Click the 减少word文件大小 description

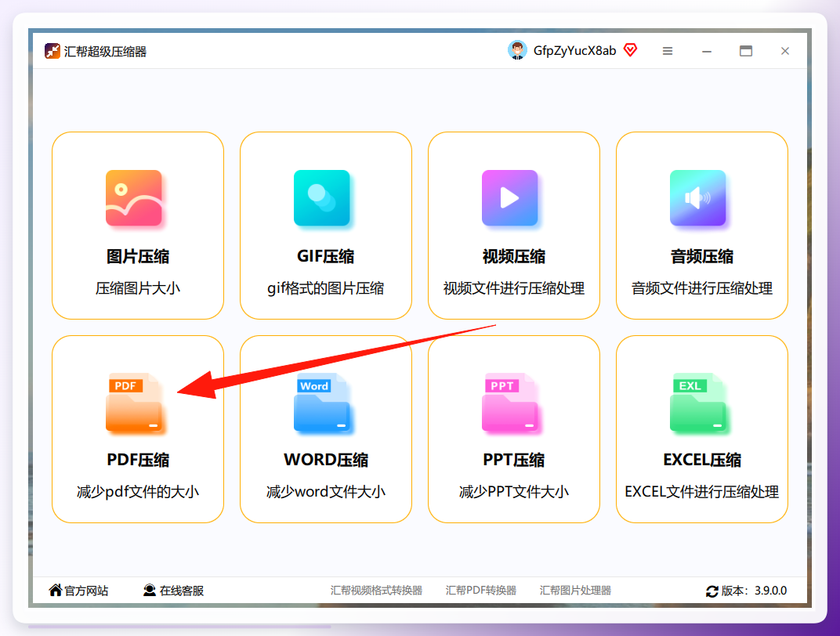pyautogui.click(x=326, y=492)
